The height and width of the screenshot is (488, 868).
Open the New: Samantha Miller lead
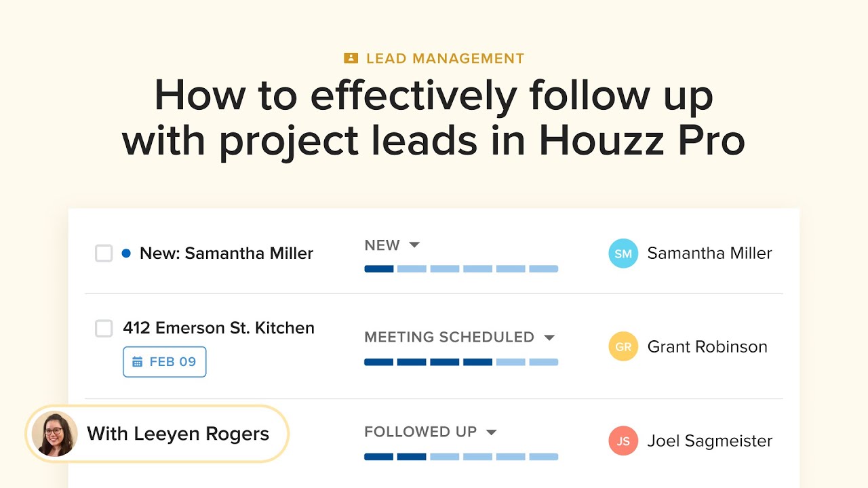[226, 253]
